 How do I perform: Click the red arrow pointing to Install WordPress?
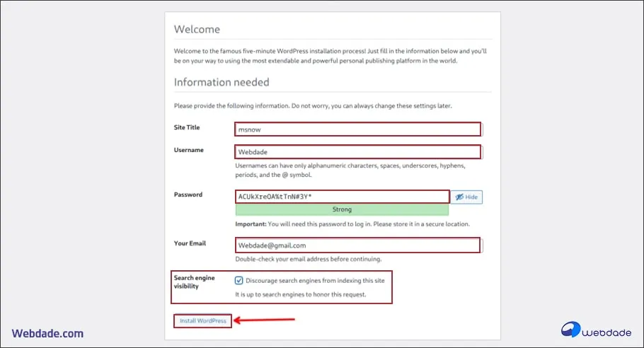tap(263, 320)
